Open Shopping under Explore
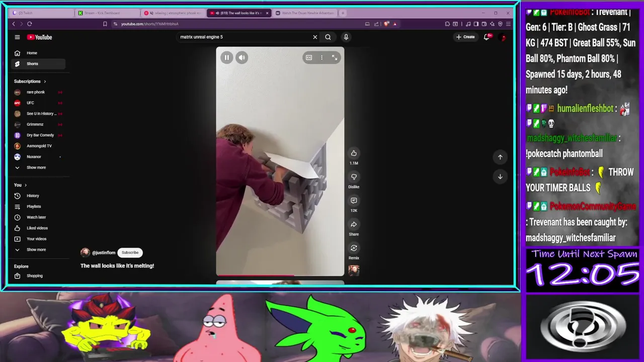The image size is (644, 362). (x=38, y=276)
